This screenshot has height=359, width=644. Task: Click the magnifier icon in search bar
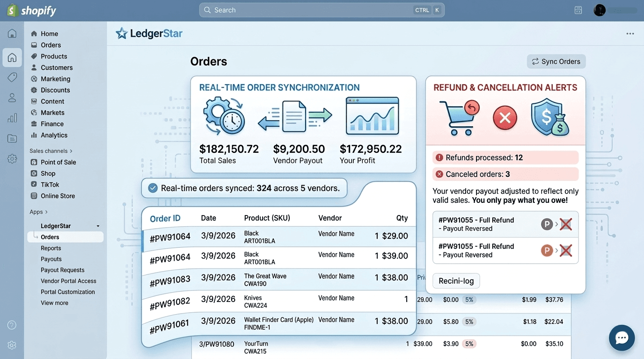208,10
